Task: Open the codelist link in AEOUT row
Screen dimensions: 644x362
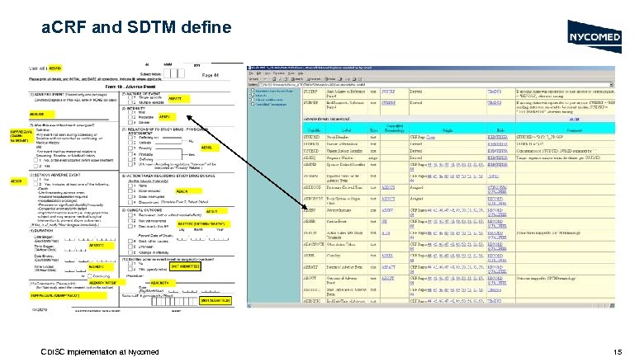Action: (388, 278)
